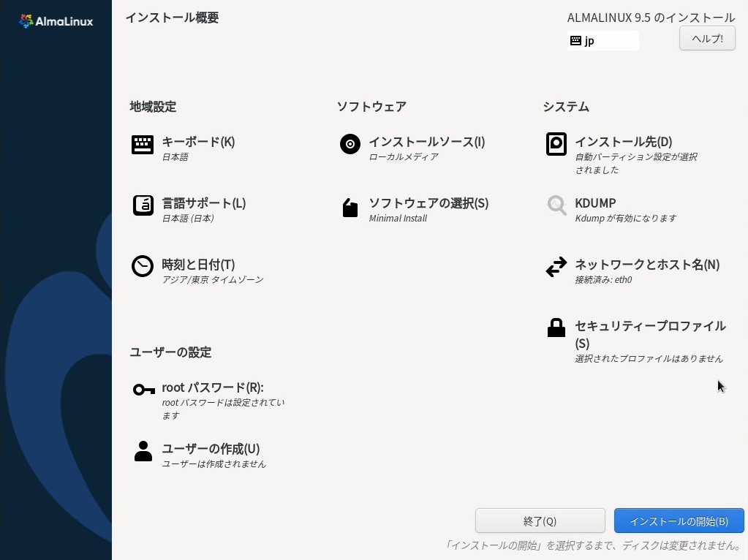Click インストールの開始(B) button
The image size is (748, 560).
click(679, 521)
